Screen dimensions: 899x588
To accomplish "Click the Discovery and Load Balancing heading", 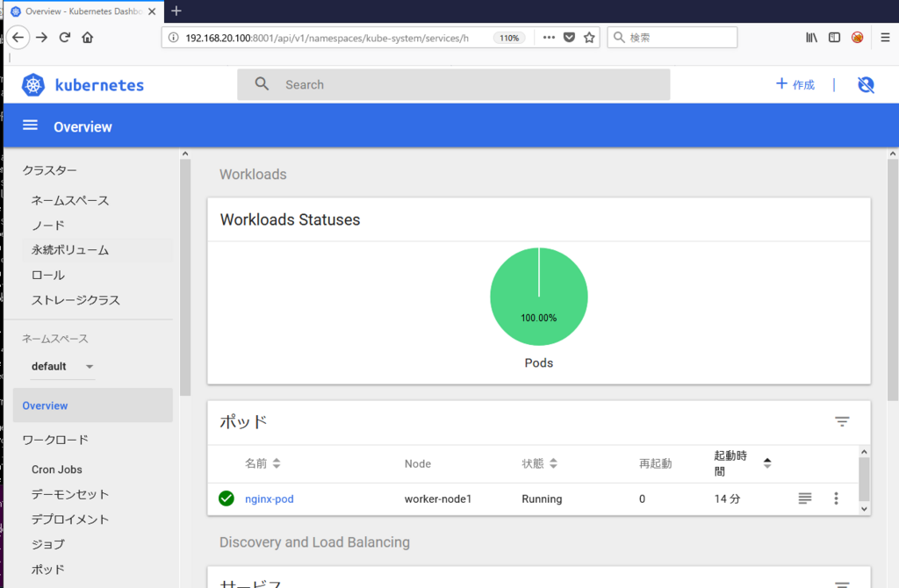I will 315,542.
